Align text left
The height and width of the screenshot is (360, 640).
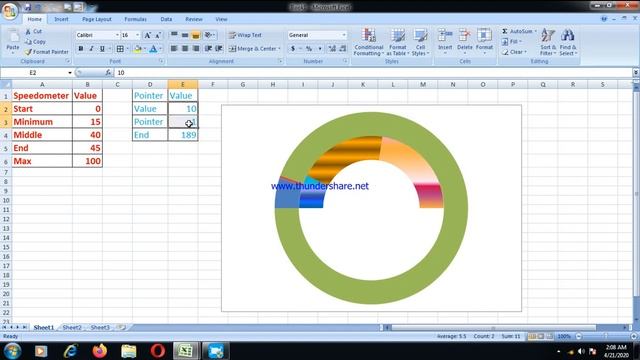coord(174,49)
